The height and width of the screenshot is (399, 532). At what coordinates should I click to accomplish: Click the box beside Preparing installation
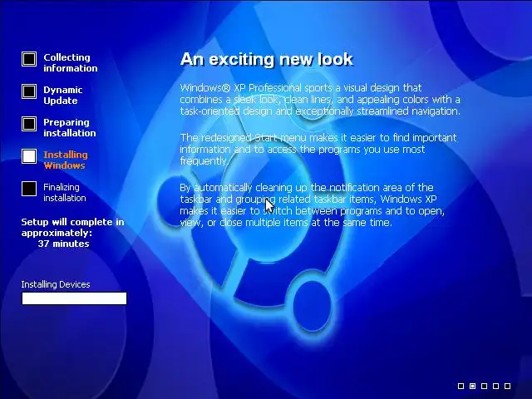pos(29,124)
